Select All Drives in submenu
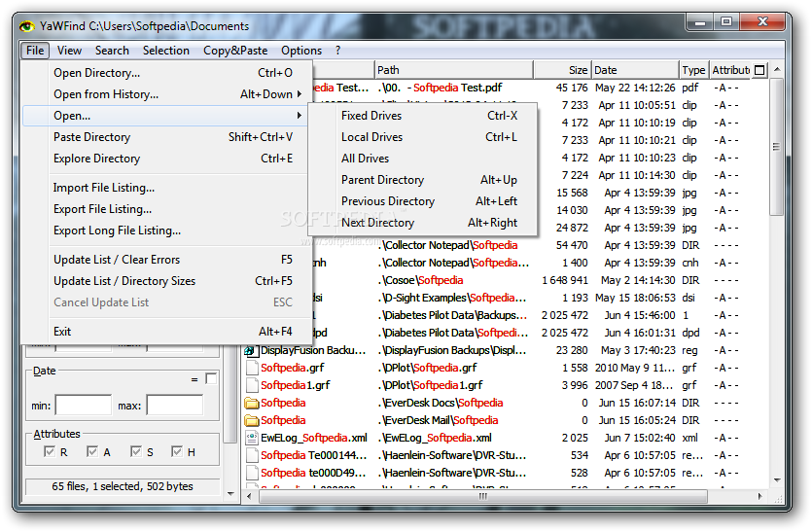This screenshot has width=812, height=532. [x=423, y=159]
